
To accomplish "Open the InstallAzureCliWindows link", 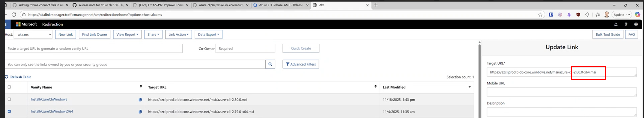I will pos(49,99).
